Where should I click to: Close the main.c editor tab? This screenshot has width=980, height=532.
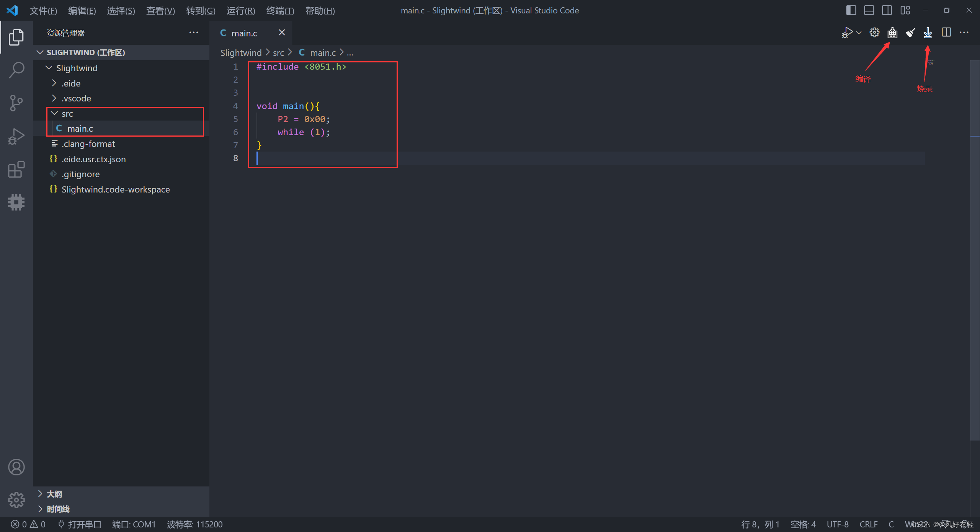(282, 33)
